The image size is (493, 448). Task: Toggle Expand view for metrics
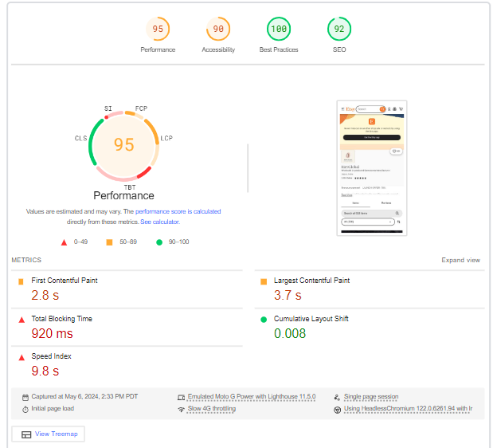pos(460,260)
